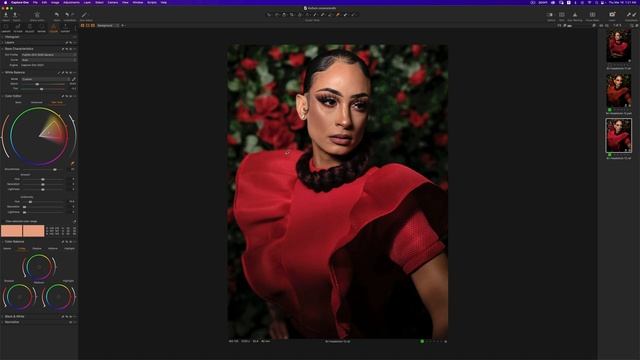The width and height of the screenshot is (640, 360).
Task: Switch to Midtone tab in Color Balance
Action: 53,249
